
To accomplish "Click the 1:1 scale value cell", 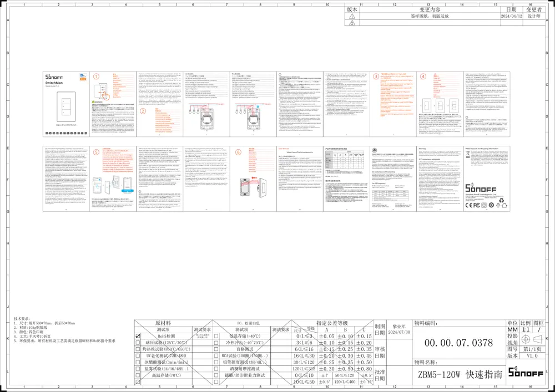I will 526,329.
